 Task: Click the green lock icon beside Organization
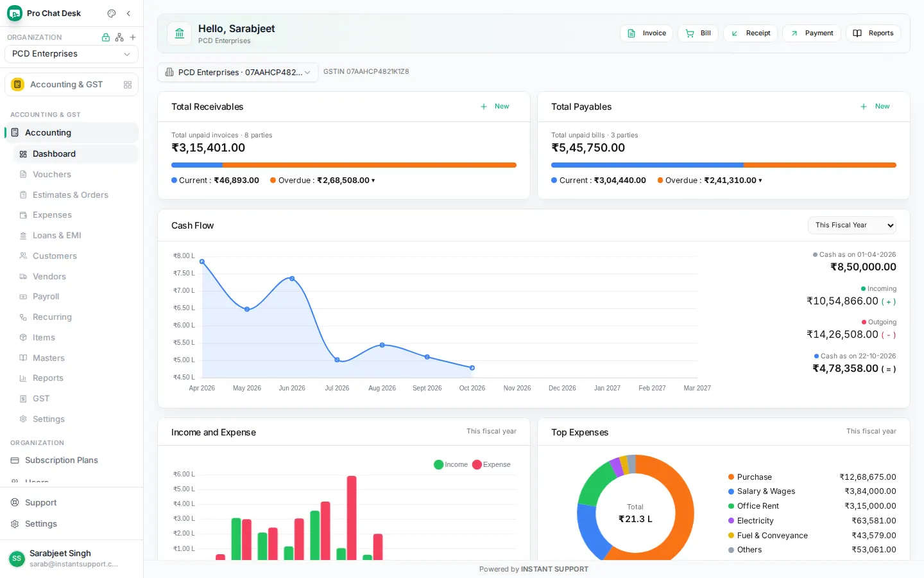[106, 37]
